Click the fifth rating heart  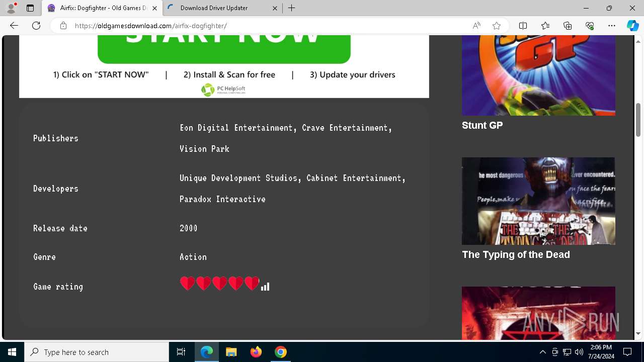[x=252, y=284]
